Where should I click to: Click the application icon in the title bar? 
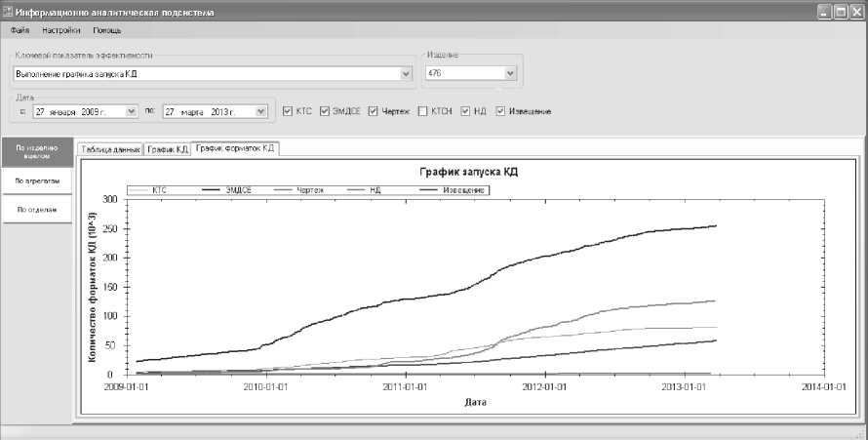[7, 12]
